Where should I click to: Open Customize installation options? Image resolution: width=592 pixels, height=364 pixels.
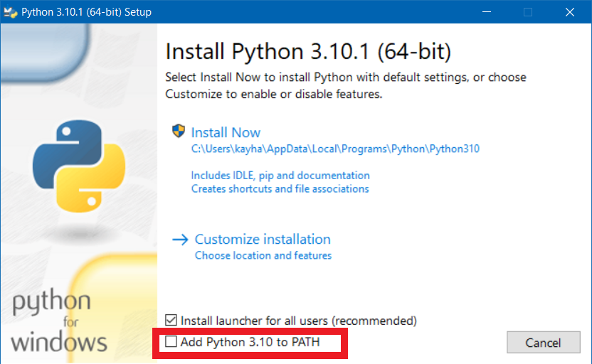[x=263, y=240]
